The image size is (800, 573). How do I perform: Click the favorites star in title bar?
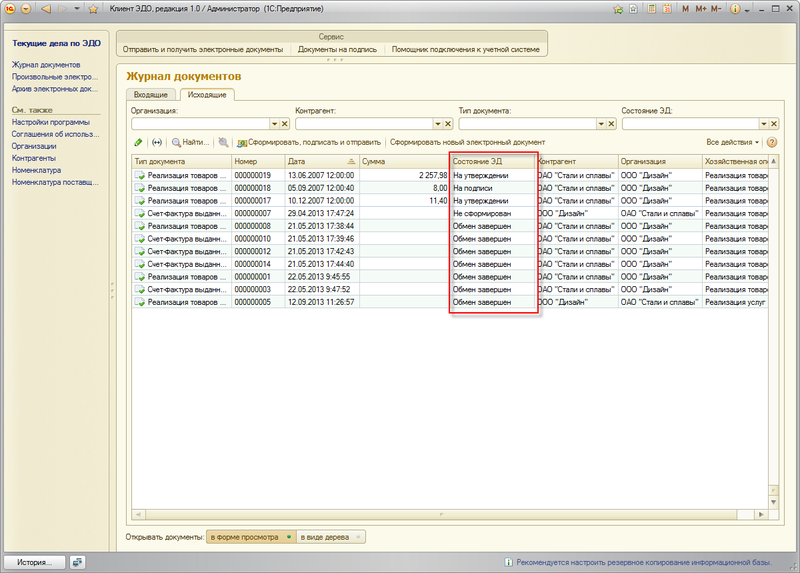coord(93,9)
